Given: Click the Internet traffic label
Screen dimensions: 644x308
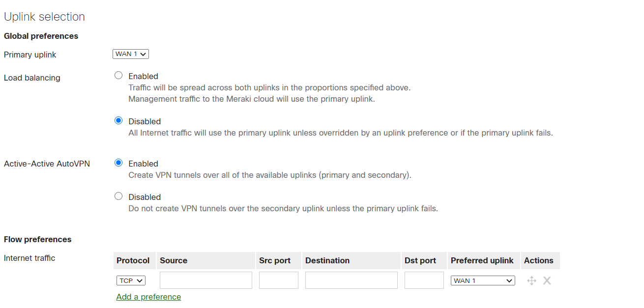Looking at the screenshot, I should pyautogui.click(x=29, y=257).
